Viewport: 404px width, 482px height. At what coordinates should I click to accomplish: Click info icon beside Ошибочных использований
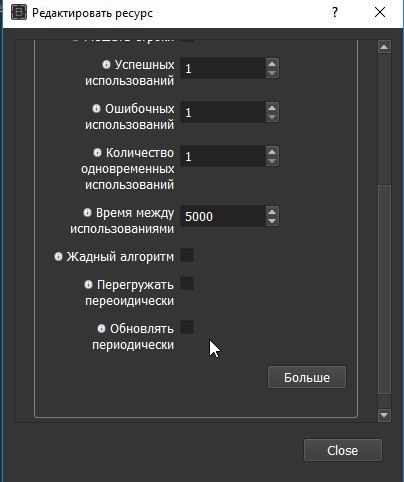coord(96,108)
